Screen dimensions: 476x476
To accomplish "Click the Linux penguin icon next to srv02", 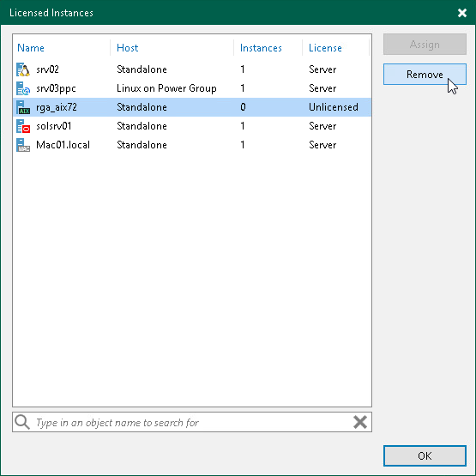I will pos(23,69).
